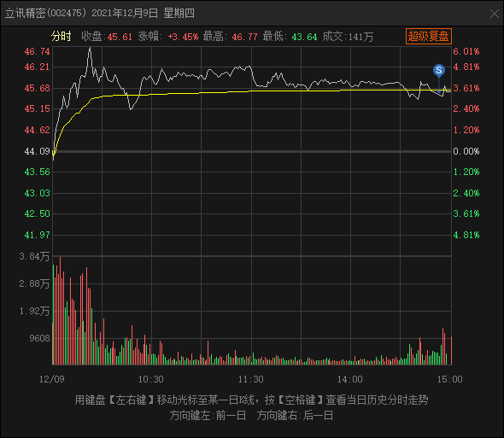Click the highest price 46.77
504x438 pixels.
coord(244,37)
